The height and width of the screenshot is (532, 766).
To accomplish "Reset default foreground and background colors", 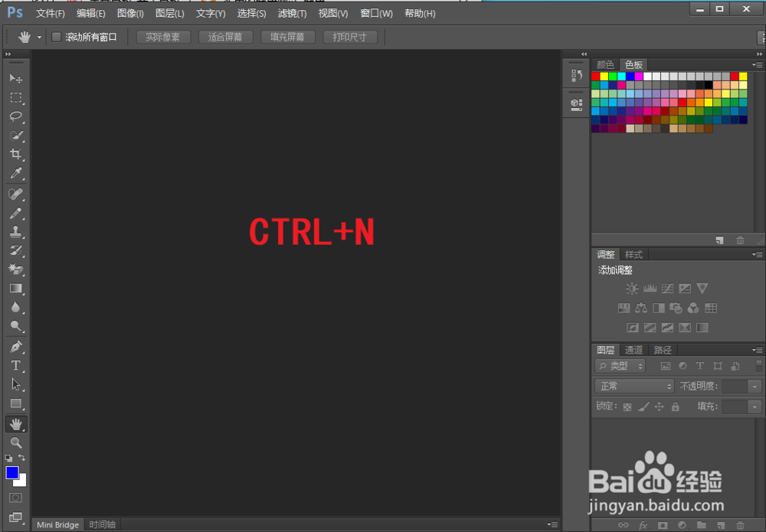I will coord(8,459).
